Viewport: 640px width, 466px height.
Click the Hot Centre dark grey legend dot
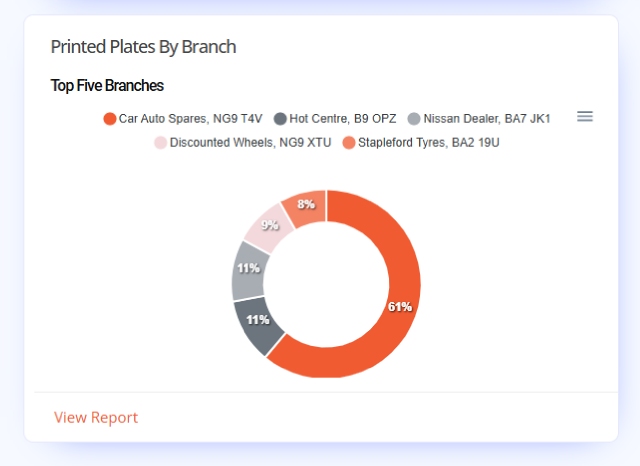point(280,119)
